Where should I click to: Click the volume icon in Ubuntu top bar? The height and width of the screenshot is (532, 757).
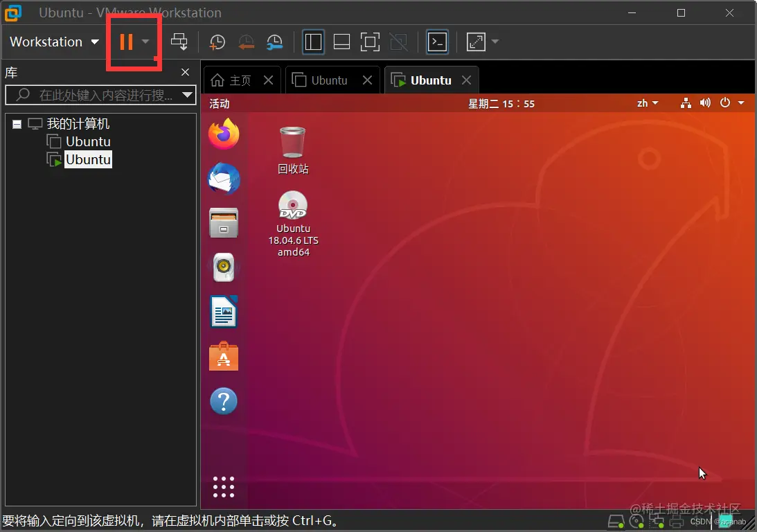pos(705,103)
